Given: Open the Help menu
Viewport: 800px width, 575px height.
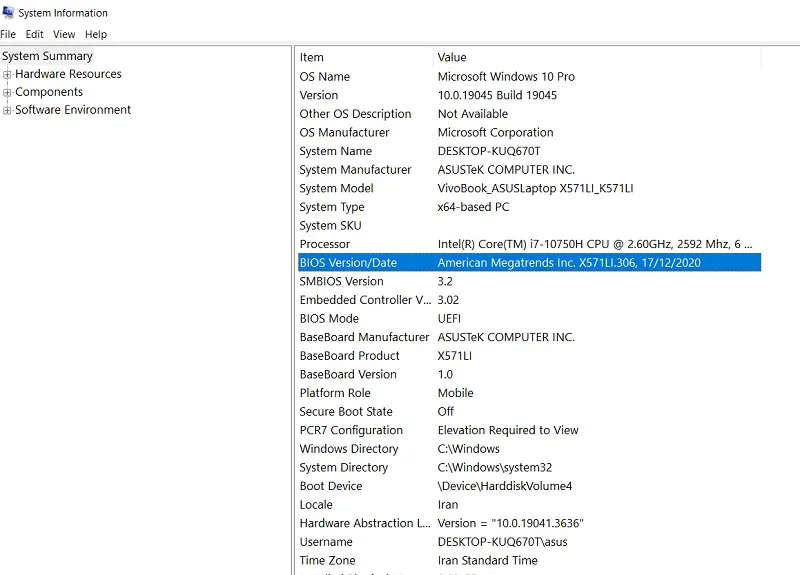Looking at the screenshot, I should click(96, 34).
